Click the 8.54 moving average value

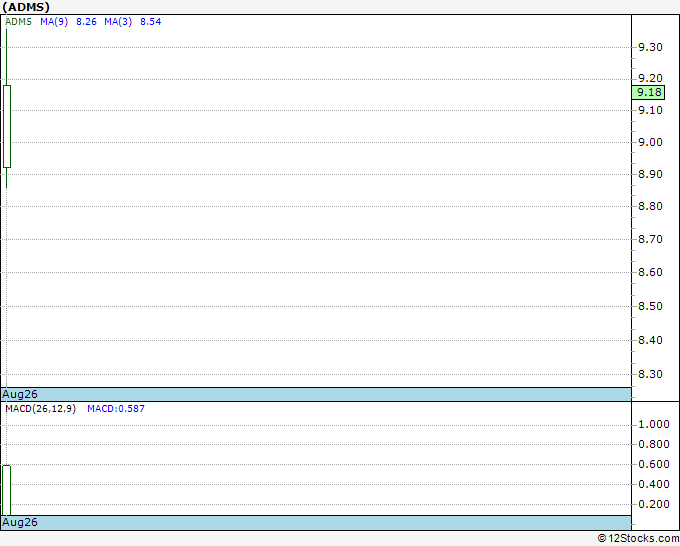tap(150, 22)
